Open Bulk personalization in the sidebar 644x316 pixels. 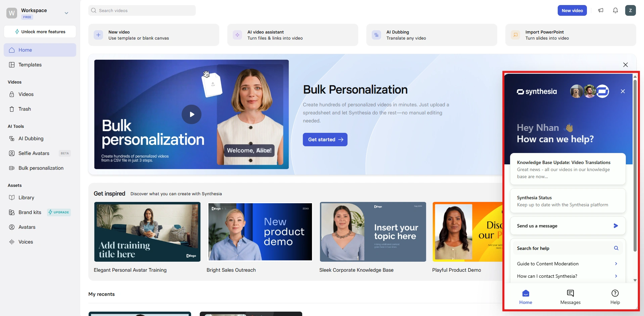(40, 168)
